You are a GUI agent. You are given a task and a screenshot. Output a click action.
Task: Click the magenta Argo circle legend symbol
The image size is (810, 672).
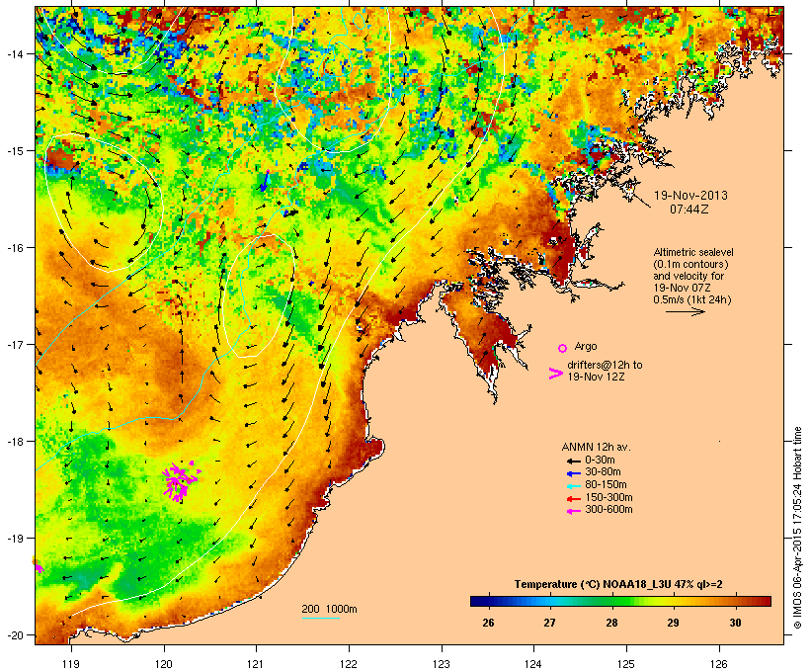click(x=563, y=349)
